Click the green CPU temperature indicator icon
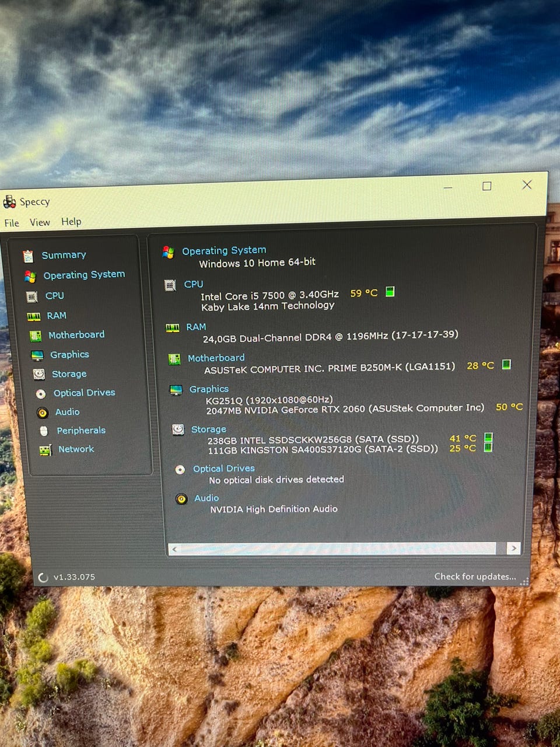 [390, 291]
